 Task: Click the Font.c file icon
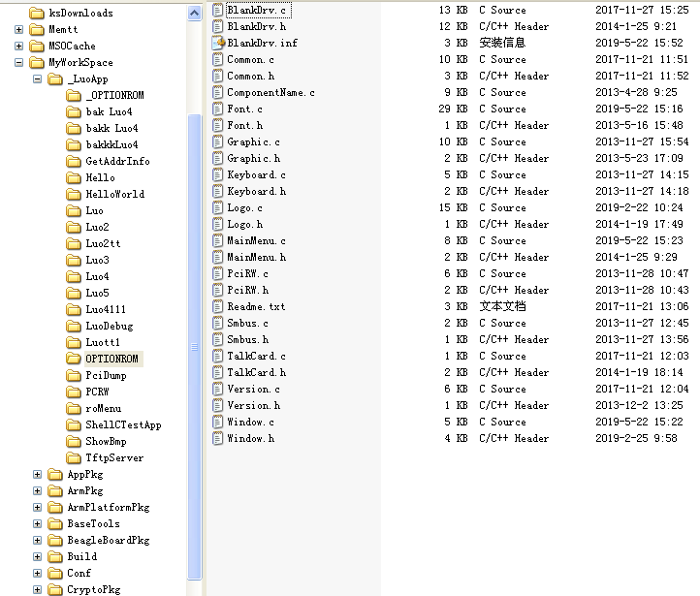(217, 109)
